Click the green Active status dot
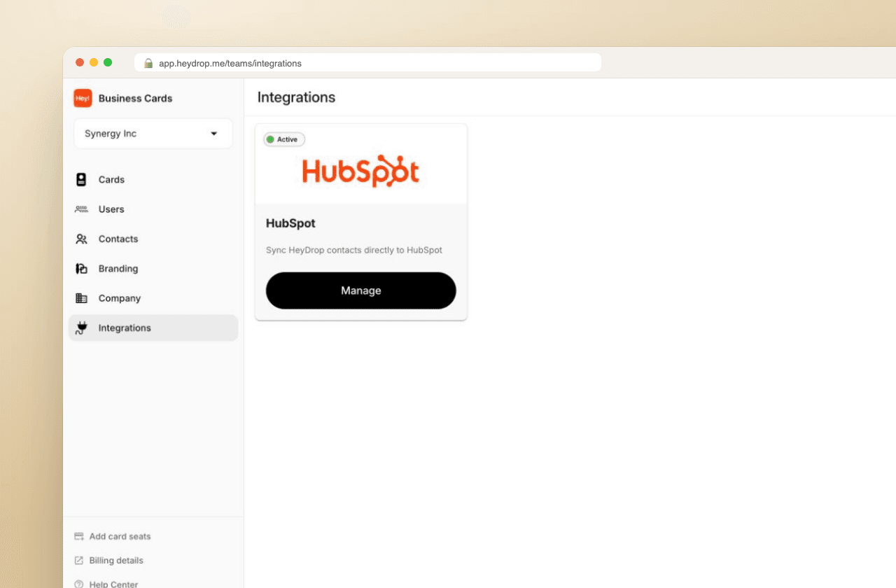The width and height of the screenshot is (896, 588). click(x=270, y=139)
